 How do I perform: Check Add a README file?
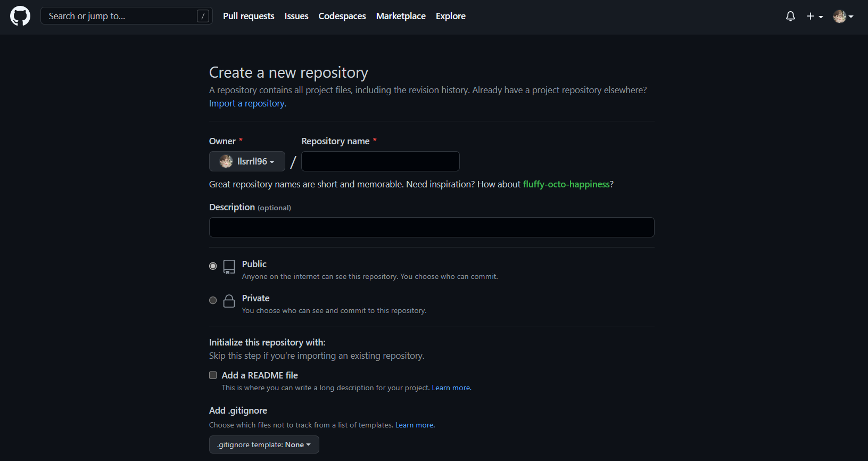coord(213,375)
